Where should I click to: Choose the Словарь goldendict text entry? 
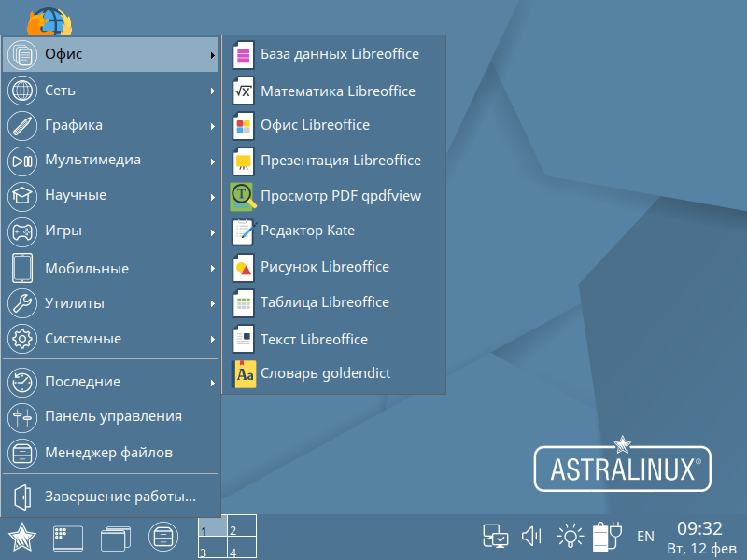(x=325, y=373)
